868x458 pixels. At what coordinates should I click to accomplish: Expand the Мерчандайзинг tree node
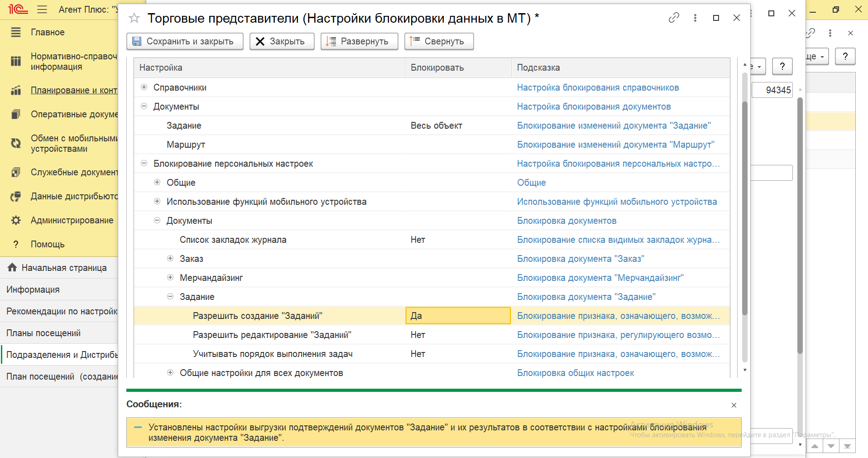(170, 277)
